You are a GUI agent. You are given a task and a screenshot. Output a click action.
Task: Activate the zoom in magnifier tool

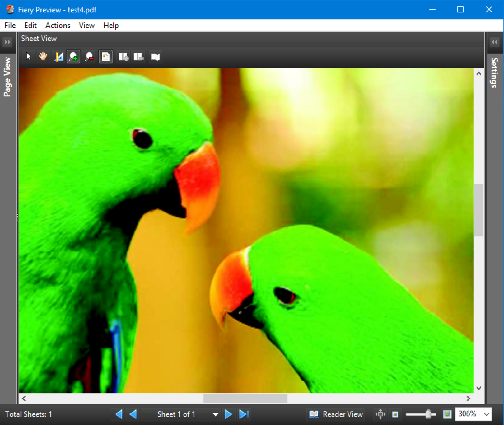click(73, 57)
